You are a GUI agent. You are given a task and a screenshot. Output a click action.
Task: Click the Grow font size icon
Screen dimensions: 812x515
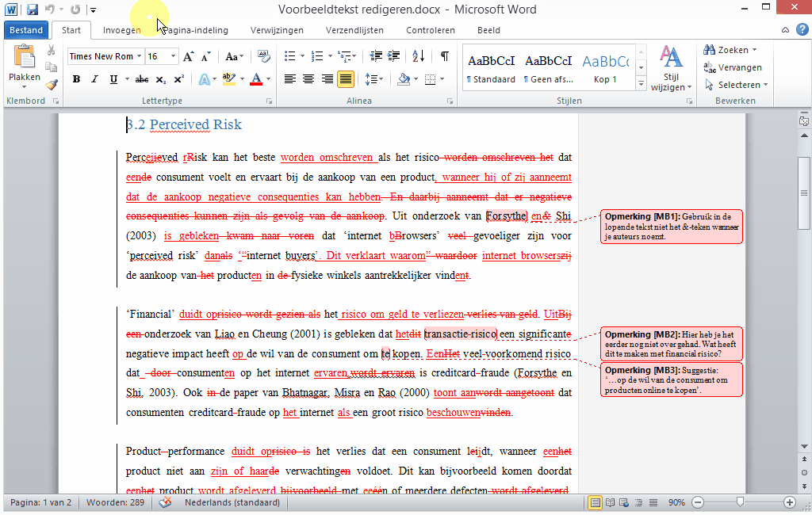pyautogui.click(x=189, y=56)
